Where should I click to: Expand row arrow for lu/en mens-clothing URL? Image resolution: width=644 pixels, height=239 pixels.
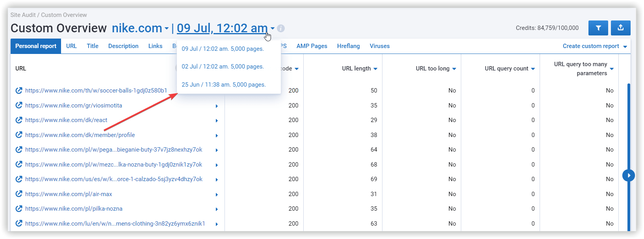pyautogui.click(x=217, y=224)
